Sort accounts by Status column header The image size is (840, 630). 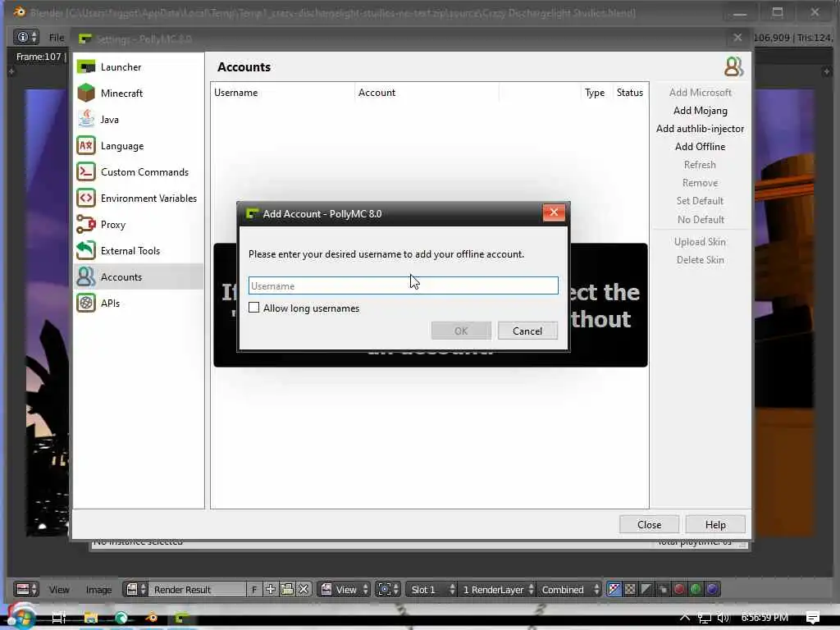[630, 92]
